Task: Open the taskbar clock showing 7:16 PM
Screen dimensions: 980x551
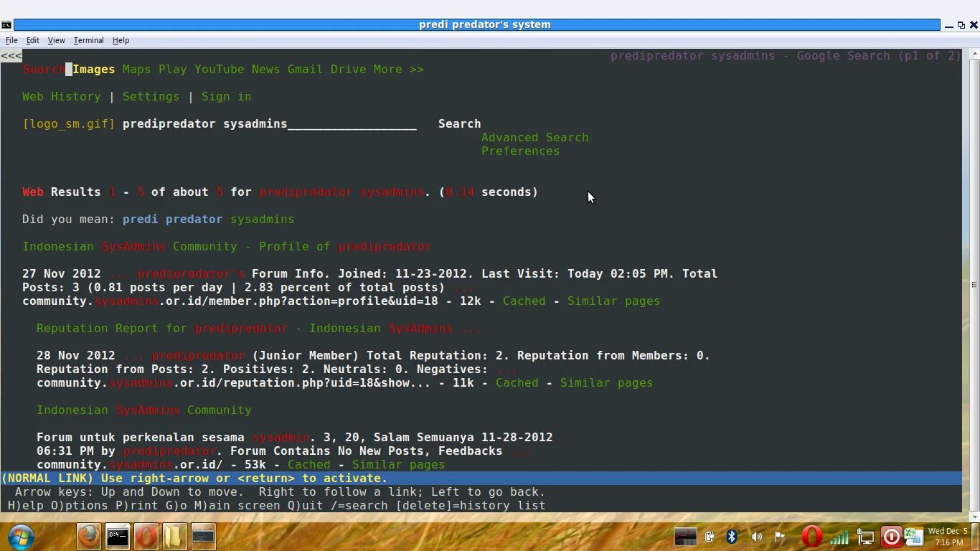Action: tap(948, 536)
